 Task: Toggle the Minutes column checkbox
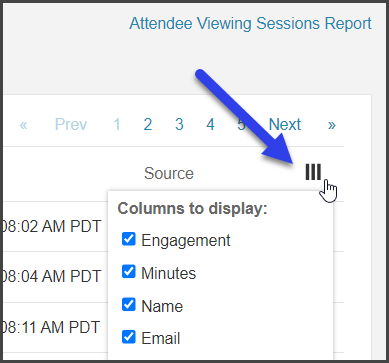pyautogui.click(x=129, y=272)
